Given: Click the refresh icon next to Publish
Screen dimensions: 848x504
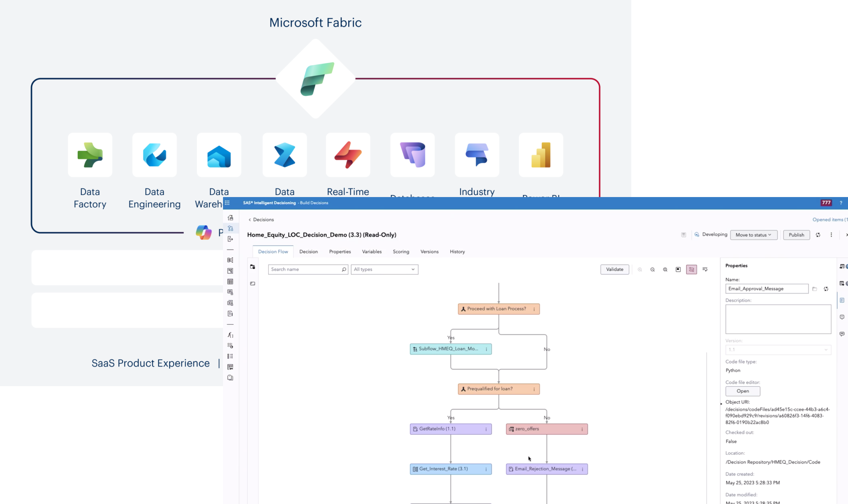Looking at the screenshot, I should tap(818, 235).
